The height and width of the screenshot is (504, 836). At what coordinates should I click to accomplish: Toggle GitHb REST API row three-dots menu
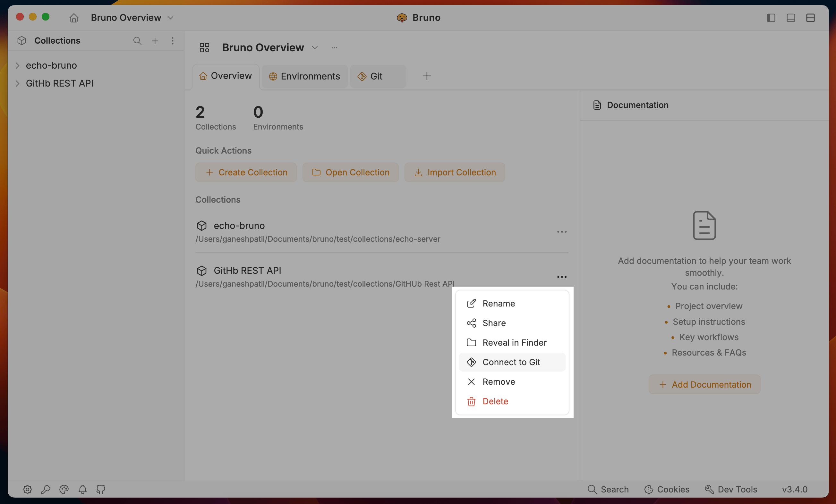click(561, 277)
